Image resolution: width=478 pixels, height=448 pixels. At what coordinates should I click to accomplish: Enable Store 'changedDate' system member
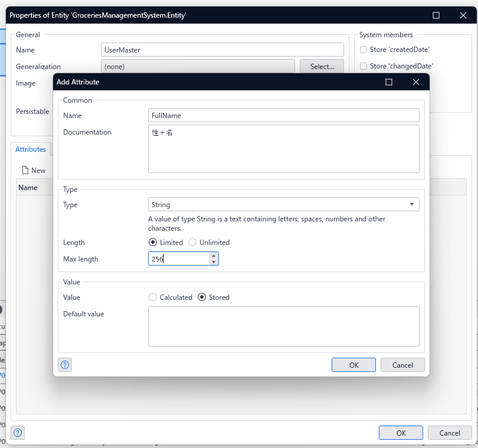tap(364, 66)
